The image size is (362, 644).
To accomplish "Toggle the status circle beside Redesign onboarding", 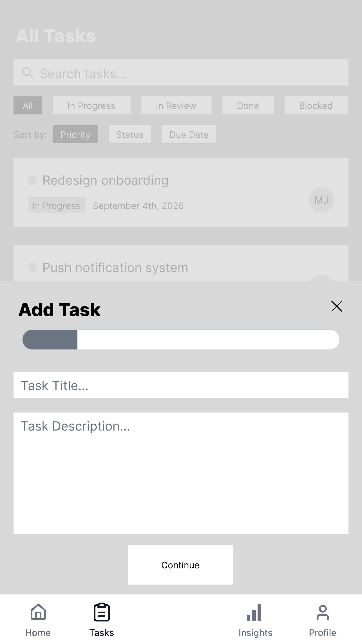I will click(32, 180).
